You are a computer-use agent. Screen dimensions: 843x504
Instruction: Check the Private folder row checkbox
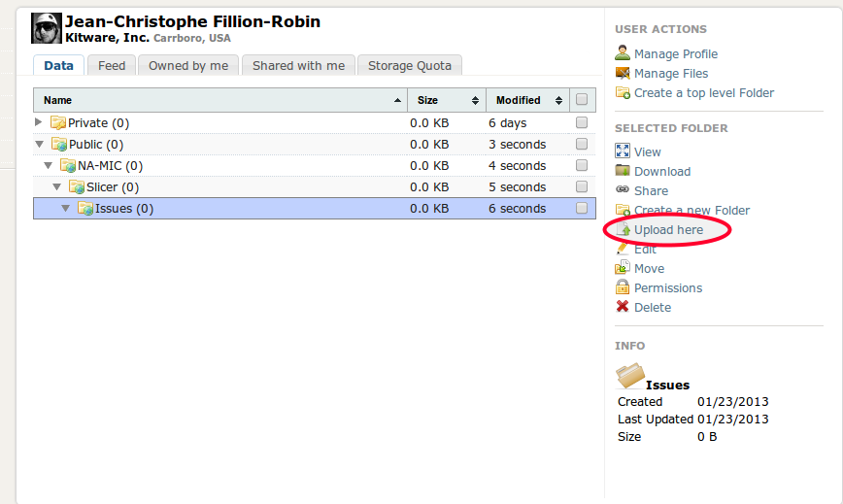[x=582, y=123]
